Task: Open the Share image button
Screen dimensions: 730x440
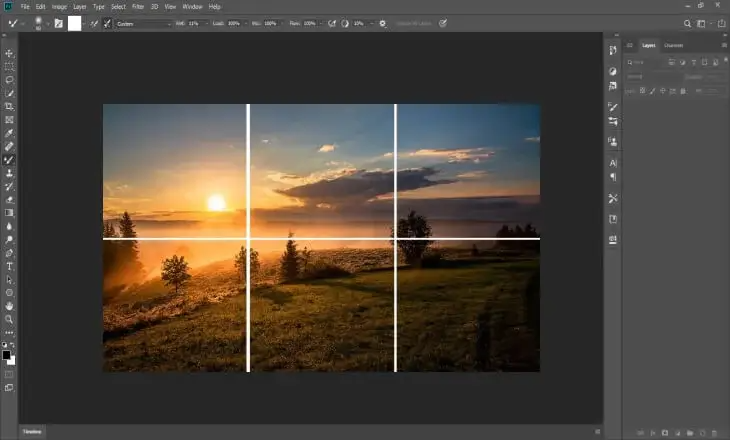Action: 722,23
